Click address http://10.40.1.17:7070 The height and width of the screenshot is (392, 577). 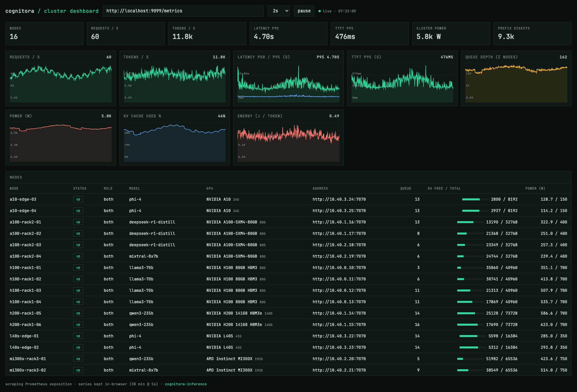coord(339,234)
